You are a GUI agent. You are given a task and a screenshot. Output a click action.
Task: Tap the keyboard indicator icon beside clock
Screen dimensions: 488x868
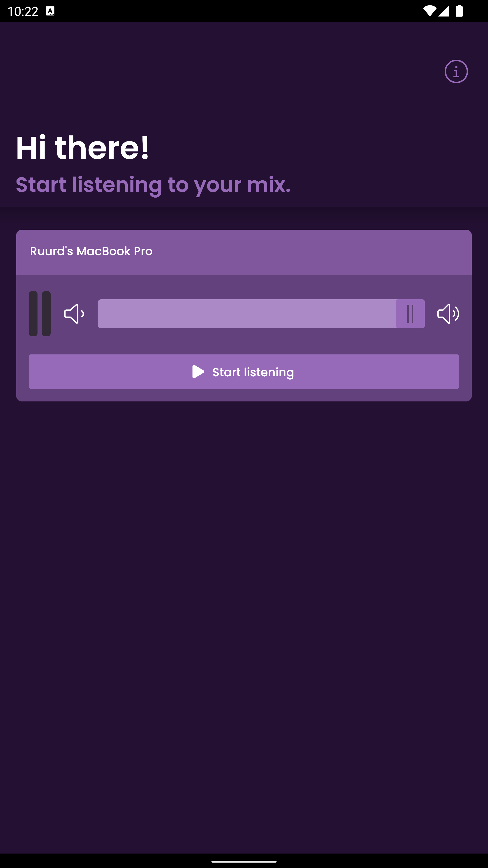50,11
